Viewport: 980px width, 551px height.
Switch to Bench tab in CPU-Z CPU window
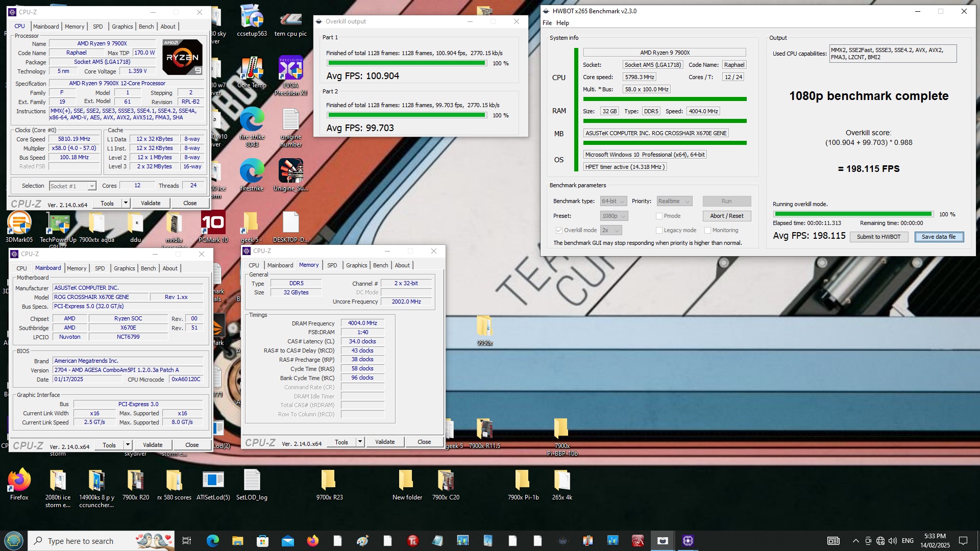point(146,27)
